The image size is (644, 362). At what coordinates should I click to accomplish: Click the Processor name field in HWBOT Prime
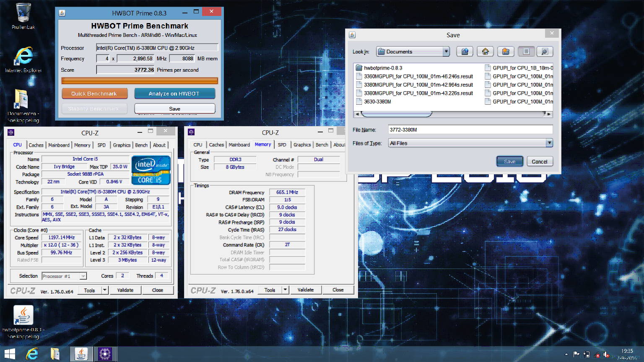pos(157,48)
